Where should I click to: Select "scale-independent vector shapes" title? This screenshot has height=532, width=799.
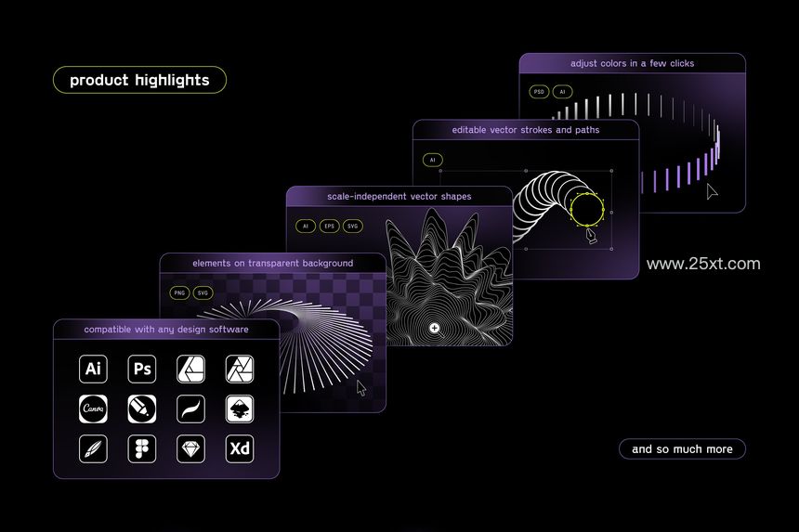(399, 197)
